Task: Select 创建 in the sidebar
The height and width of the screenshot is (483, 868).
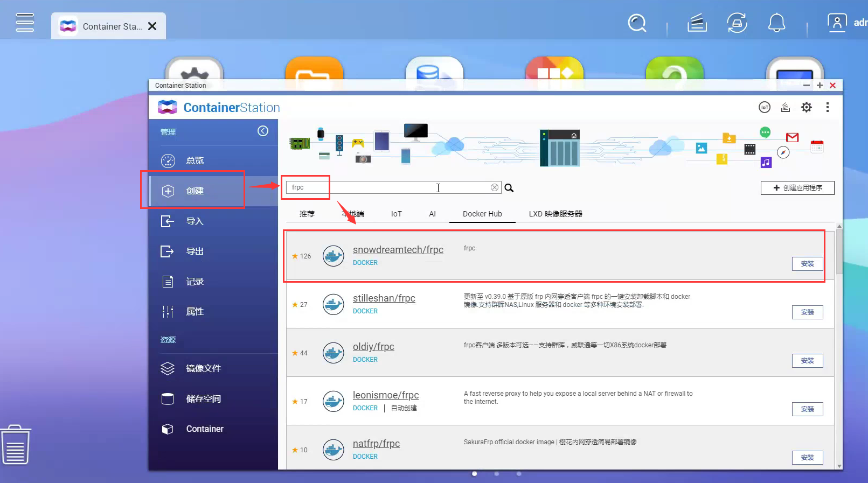Action: coord(213,191)
